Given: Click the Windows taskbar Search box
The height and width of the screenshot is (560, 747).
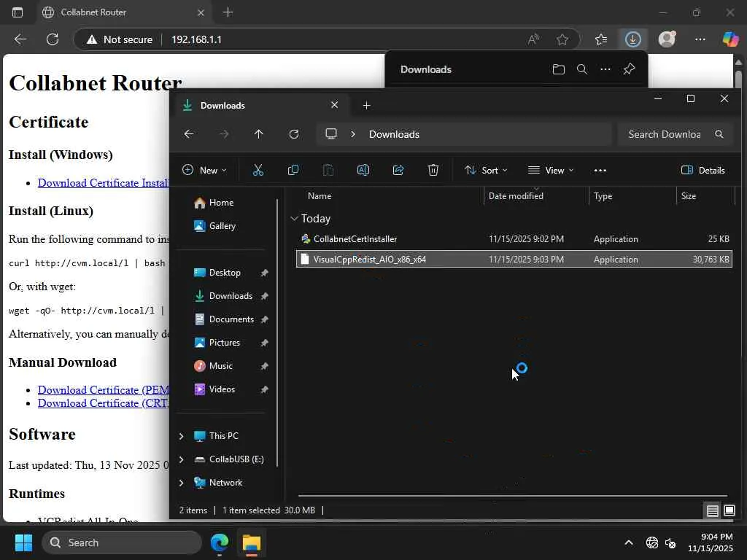Looking at the screenshot, I should pyautogui.click(x=122, y=542).
